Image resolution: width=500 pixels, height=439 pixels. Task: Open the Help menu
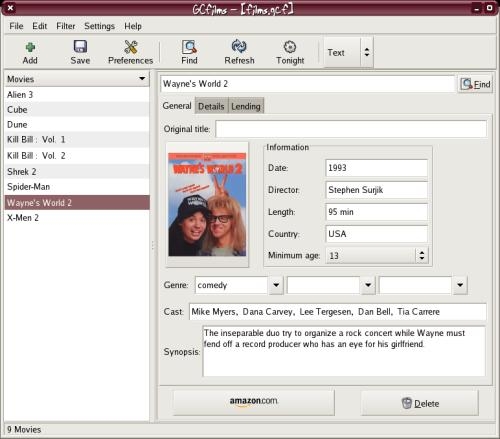coord(133,26)
